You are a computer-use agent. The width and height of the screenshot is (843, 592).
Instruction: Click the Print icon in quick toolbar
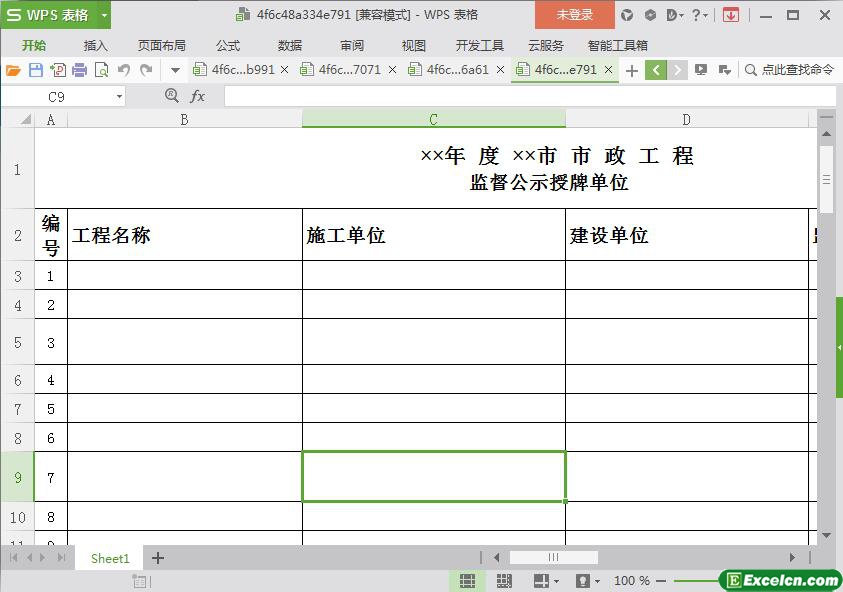point(79,70)
